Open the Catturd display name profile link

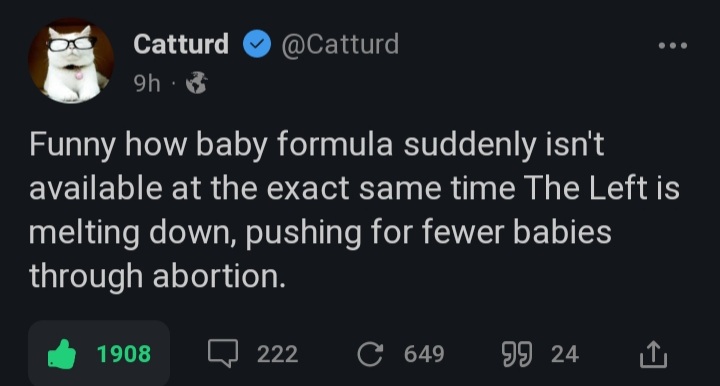[181, 44]
